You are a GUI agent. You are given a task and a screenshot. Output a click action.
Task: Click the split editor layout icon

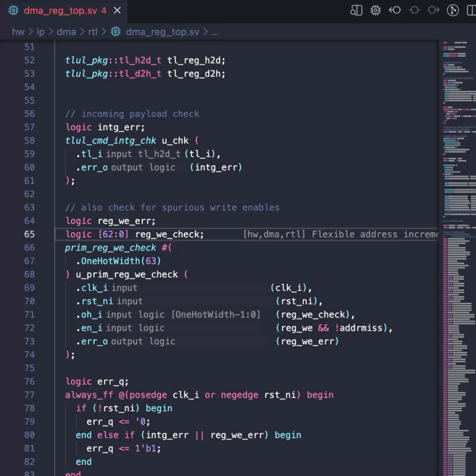pos(471,10)
